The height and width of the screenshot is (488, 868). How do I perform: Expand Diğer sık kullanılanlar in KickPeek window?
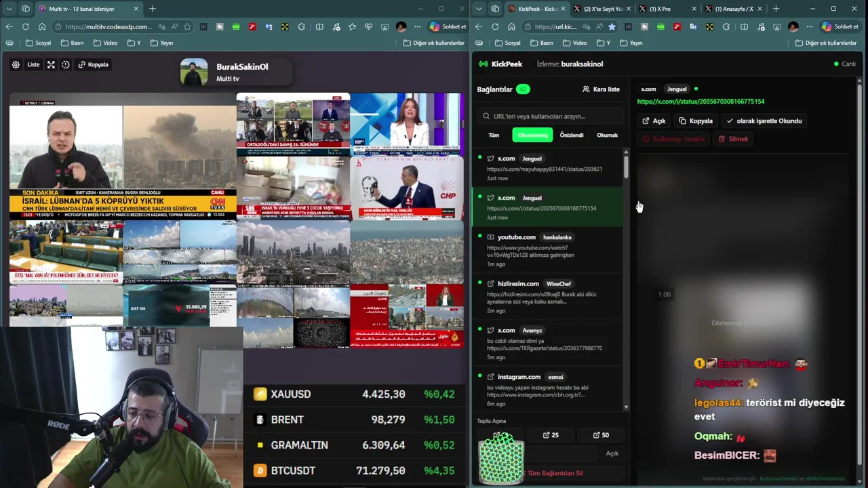click(x=825, y=43)
